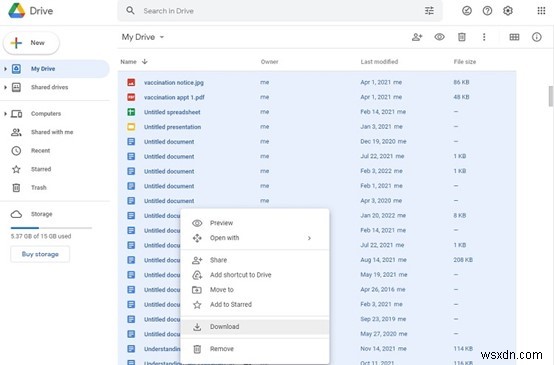This screenshot has height=365, width=554.
Task: Click the vertical scrollbar thumb
Action: (550, 96)
